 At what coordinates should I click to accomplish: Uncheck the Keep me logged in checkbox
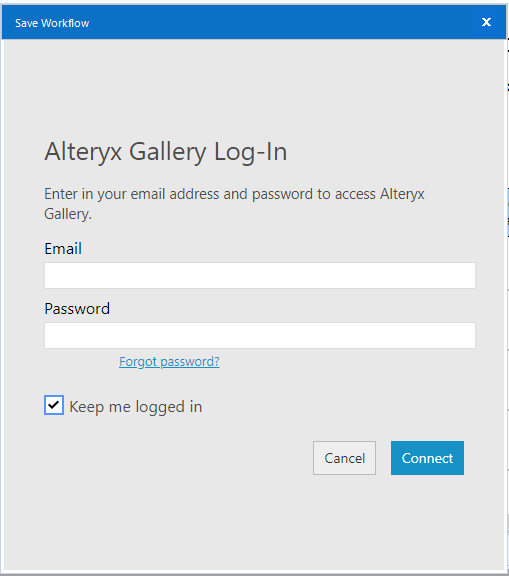coord(54,405)
